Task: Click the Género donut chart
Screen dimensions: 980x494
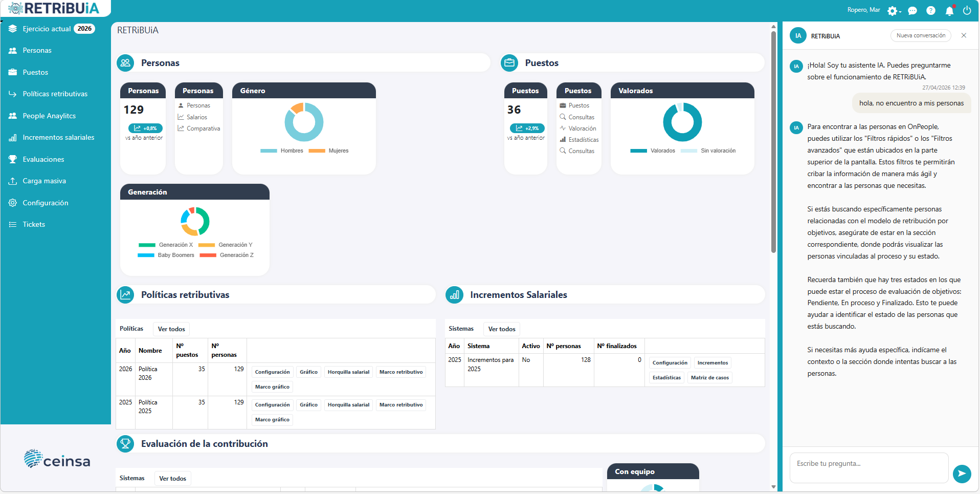Action: pos(304,122)
